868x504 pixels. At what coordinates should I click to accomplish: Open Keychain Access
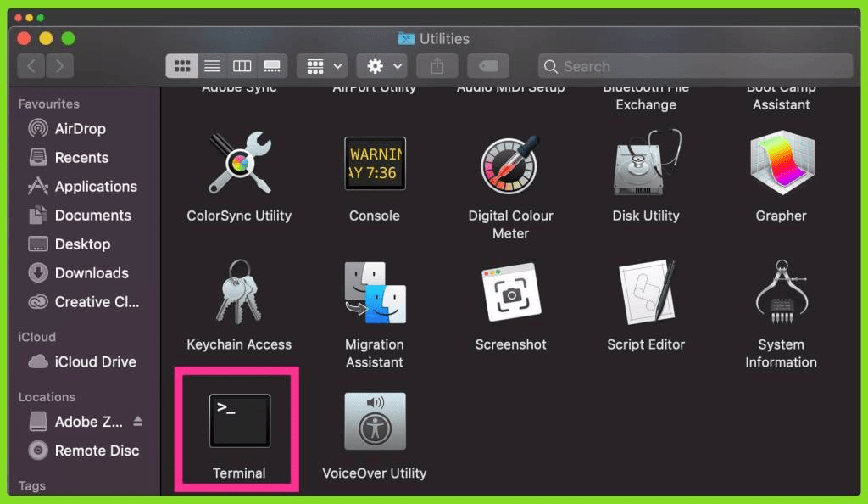[238, 291]
